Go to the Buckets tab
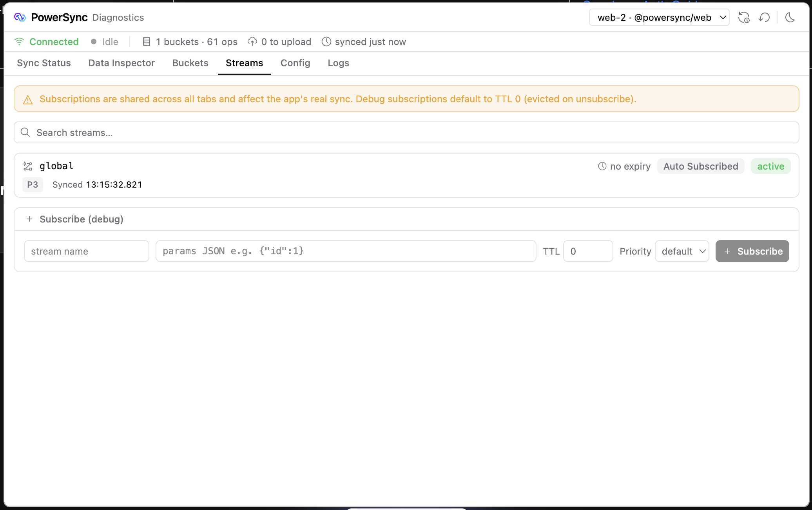Viewport: 812px width, 510px height. 190,63
